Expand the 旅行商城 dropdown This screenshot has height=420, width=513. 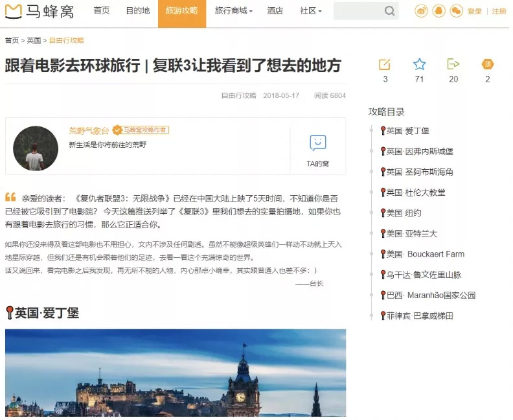234,11
